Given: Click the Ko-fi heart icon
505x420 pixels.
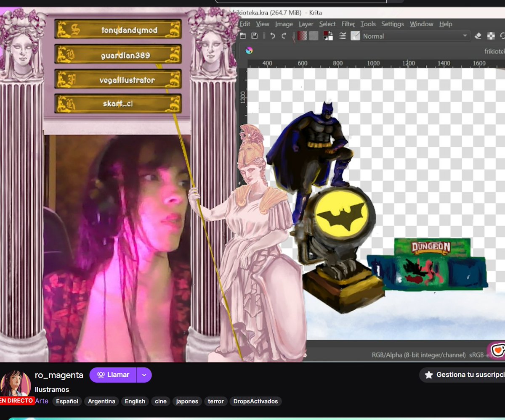Looking at the screenshot, I should (x=497, y=350).
